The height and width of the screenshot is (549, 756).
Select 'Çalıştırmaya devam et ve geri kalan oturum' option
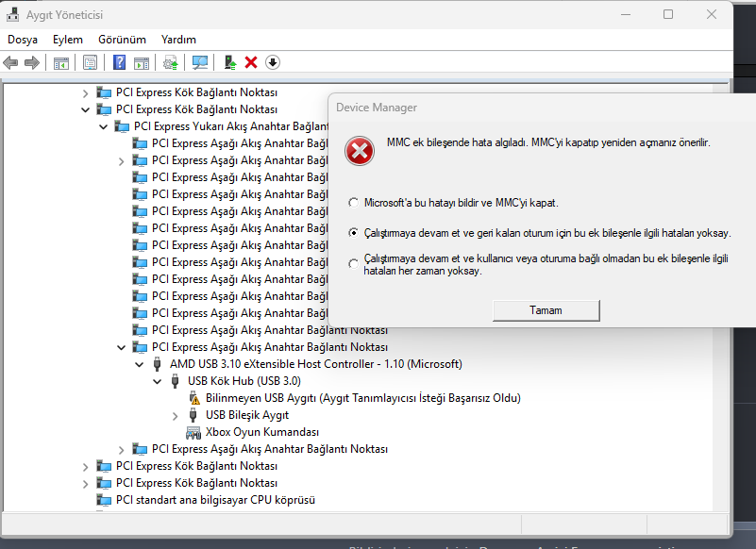pos(353,233)
